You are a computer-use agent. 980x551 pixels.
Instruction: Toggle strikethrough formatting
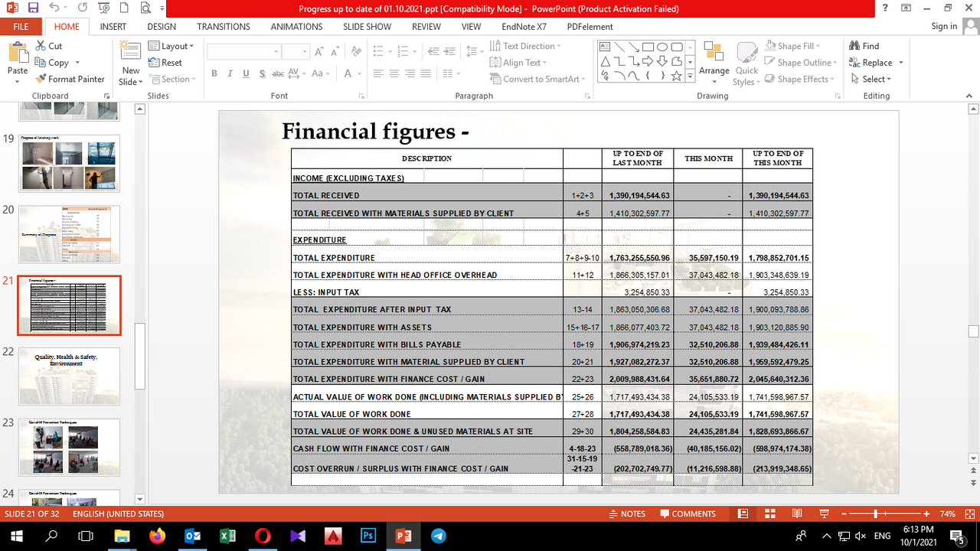279,73
